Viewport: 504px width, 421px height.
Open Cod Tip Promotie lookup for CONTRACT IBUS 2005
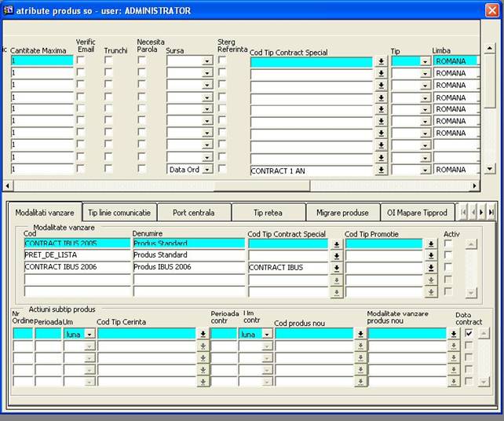[x=431, y=244]
